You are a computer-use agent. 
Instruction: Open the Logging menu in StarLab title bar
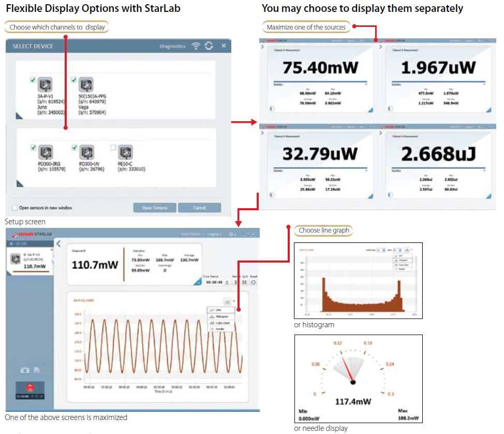point(214,234)
